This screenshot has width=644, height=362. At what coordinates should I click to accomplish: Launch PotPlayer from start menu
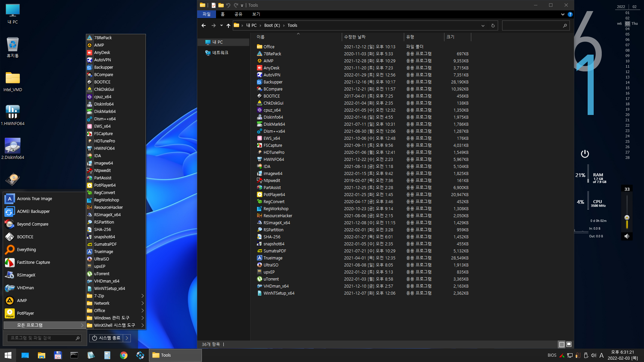pyautogui.click(x=45, y=313)
